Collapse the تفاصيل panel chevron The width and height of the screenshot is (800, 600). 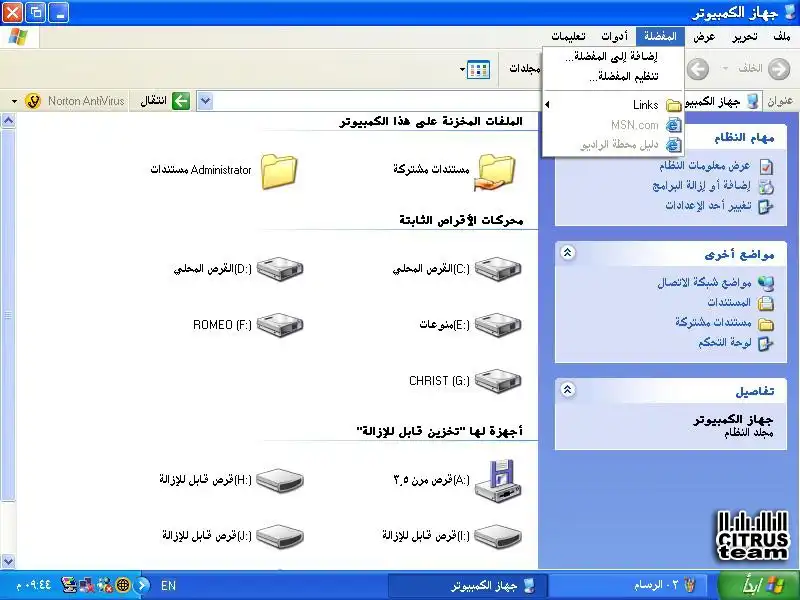pos(568,389)
